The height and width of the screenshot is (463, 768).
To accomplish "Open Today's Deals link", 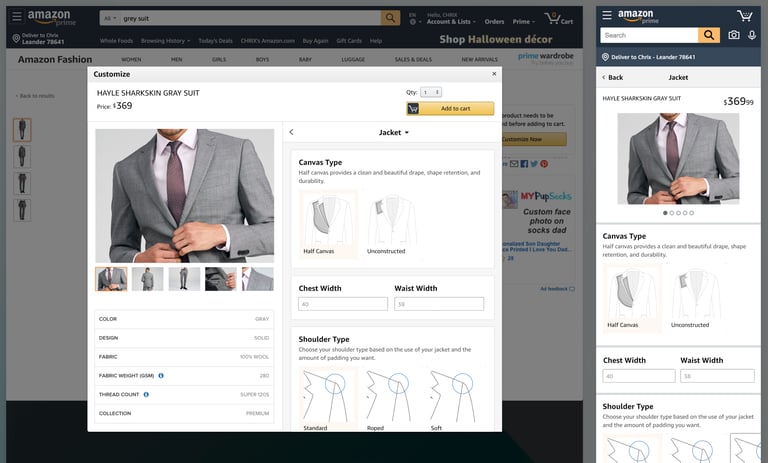I will pyautogui.click(x=216, y=41).
